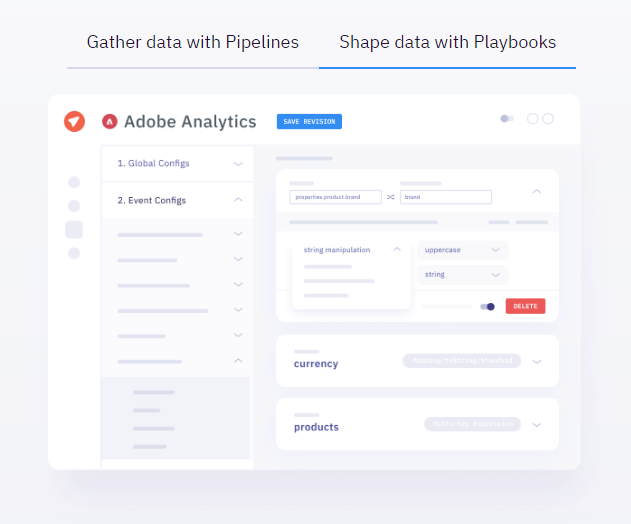This screenshot has width=631, height=524.
Task: Click the properties.product.brand input field
Action: pyautogui.click(x=335, y=197)
